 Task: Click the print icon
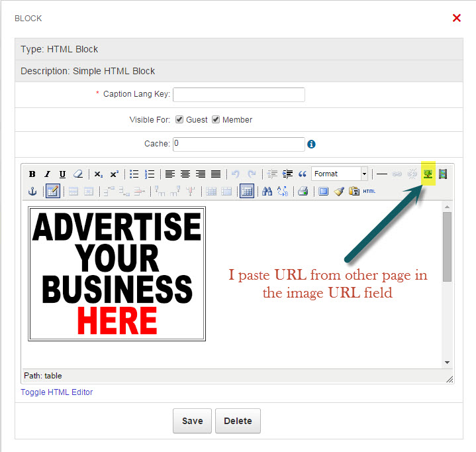pos(303,191)
